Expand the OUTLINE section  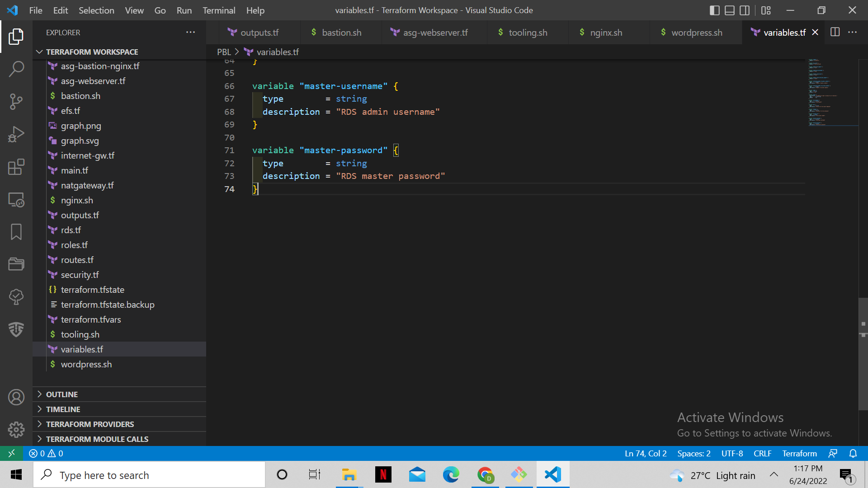[x=62, y=394]
